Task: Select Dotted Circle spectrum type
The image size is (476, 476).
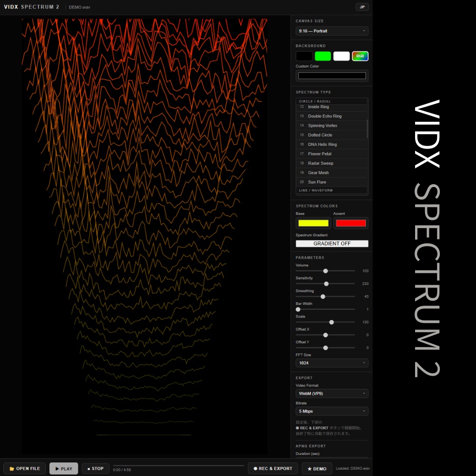Action: coord(331,135)
